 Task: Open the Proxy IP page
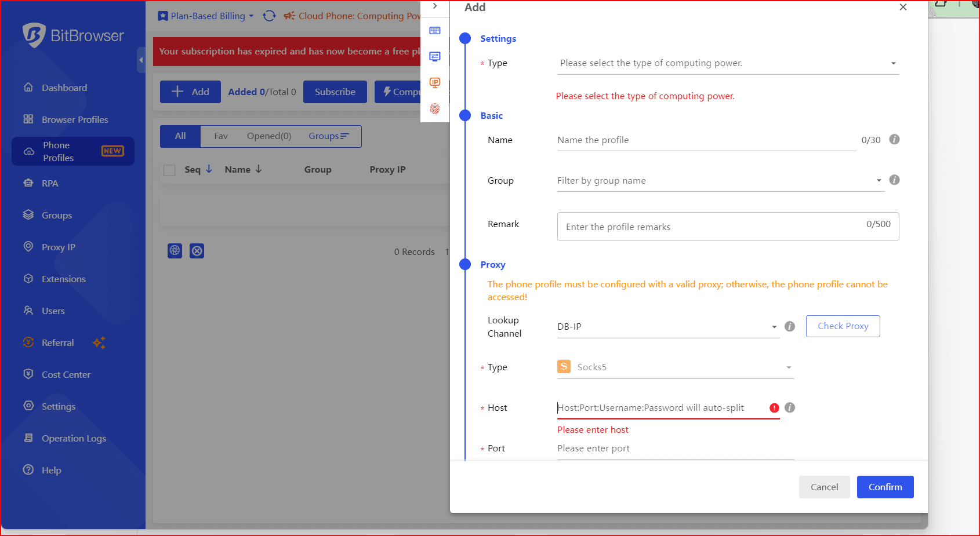tap(59, 247)
